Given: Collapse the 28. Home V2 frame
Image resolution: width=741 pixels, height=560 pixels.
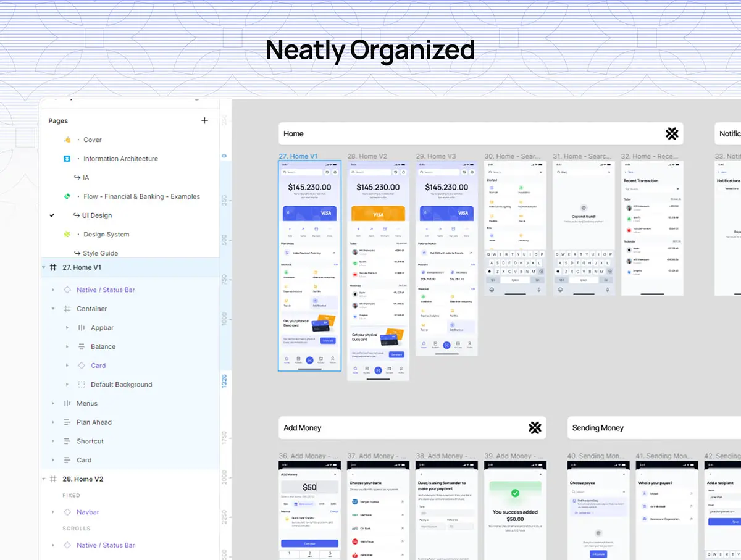Looking at the screenshot, I should (44, 479).
